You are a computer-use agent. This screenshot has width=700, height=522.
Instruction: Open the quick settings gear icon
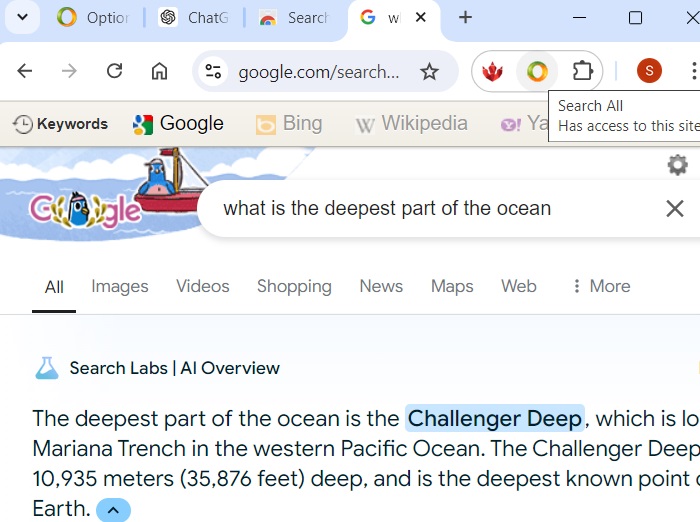[677, 165]
